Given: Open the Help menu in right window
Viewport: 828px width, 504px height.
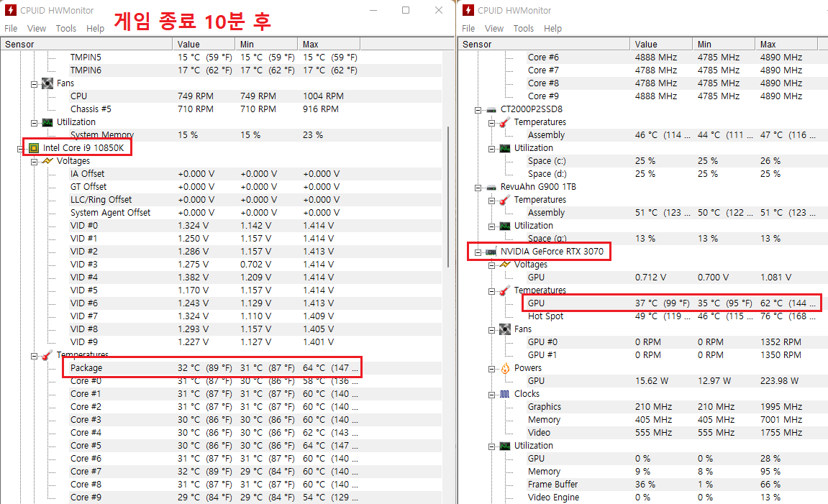Looking at the screenshot, I should pos(552,29).
